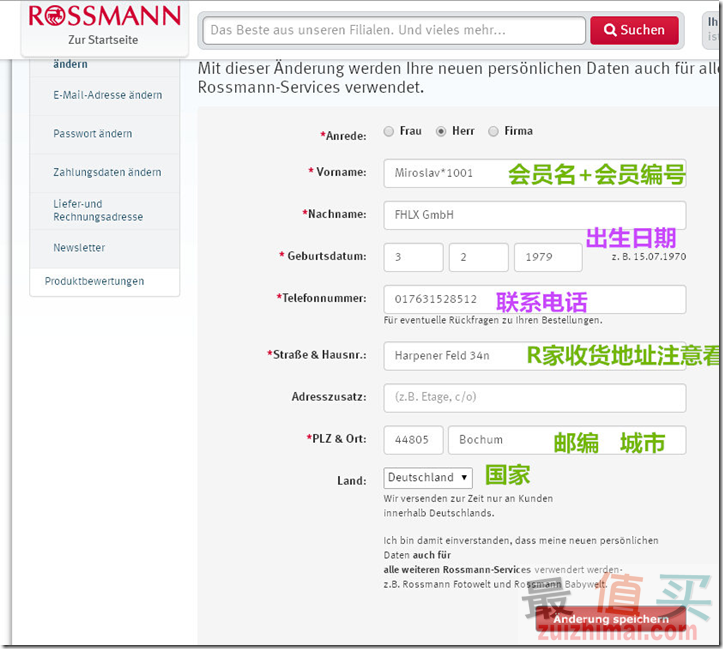Image resolution: width=723 pixels, height=649 pixels.
Task: Open the Land dropdown showing Deutschland
Action: (428, 478)
